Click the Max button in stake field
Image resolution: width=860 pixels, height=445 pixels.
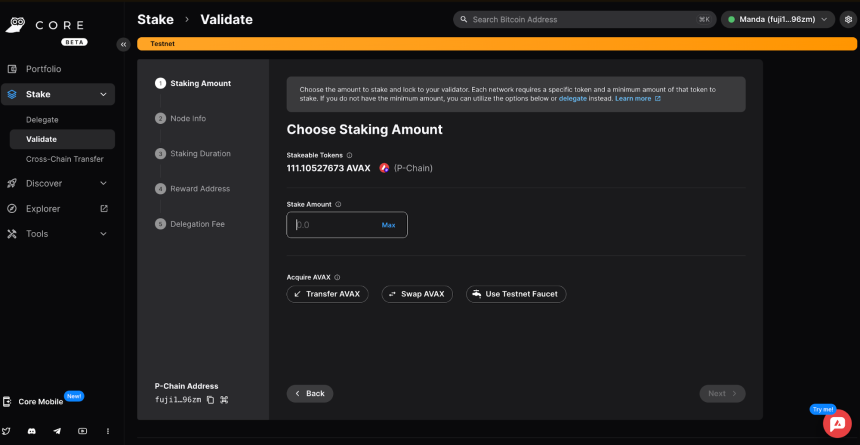coord(388,225)
